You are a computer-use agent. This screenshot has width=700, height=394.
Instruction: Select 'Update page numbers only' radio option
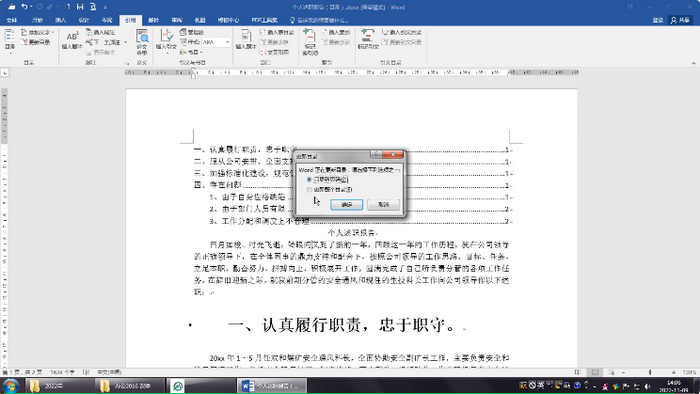click(x=309, y=179)
